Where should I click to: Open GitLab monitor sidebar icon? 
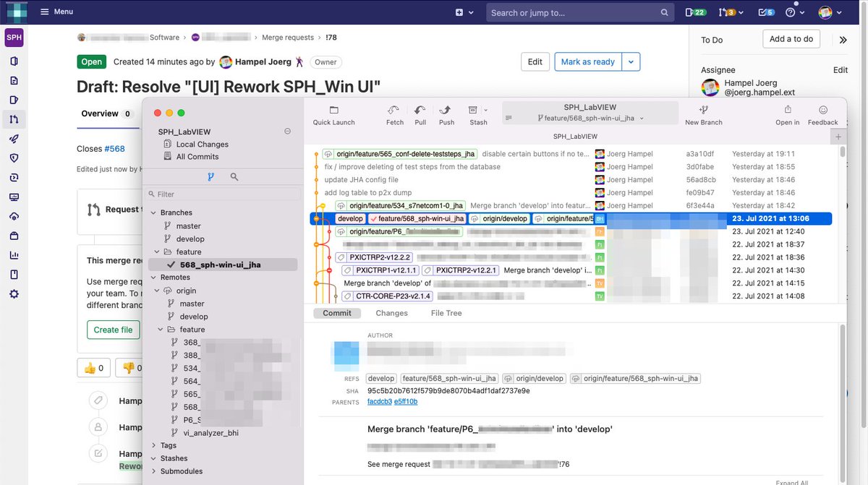pos(14,197)
